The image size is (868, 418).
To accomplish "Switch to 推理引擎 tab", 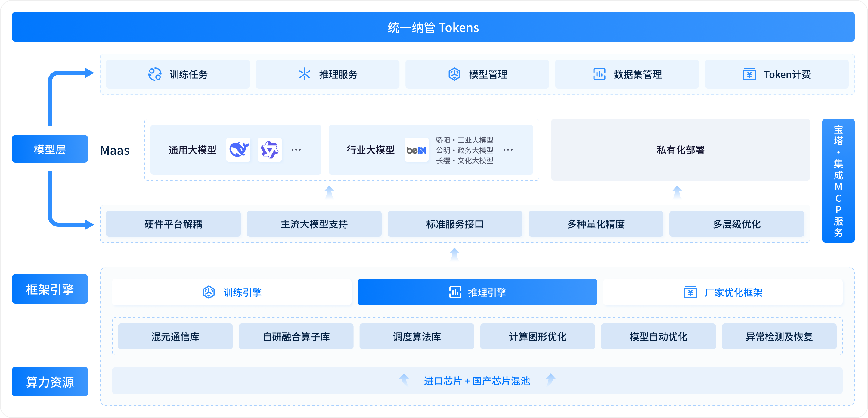I will point(477,292).
